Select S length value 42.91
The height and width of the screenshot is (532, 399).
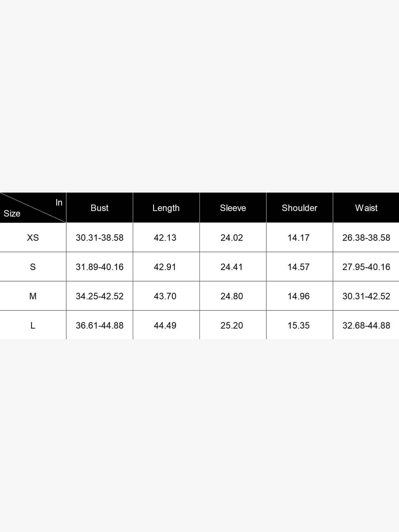pyautogui.click(x=165, y=267)
